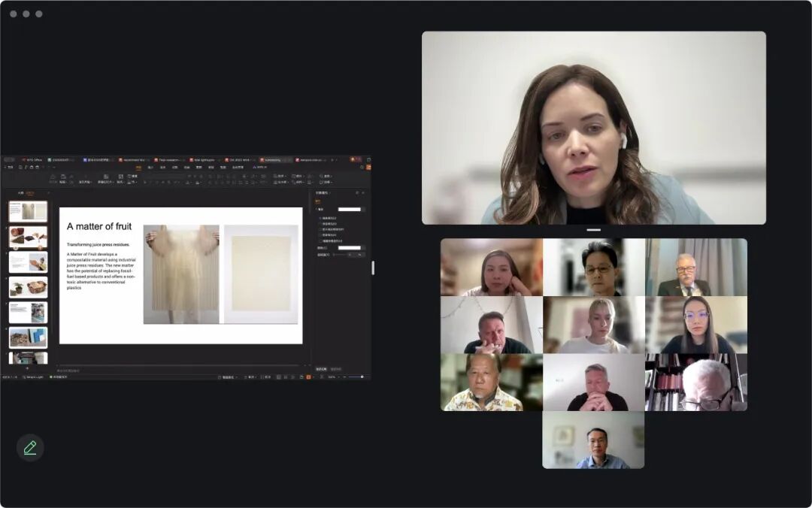Open the Find dropdown in ribbon

tap(326, 176)
